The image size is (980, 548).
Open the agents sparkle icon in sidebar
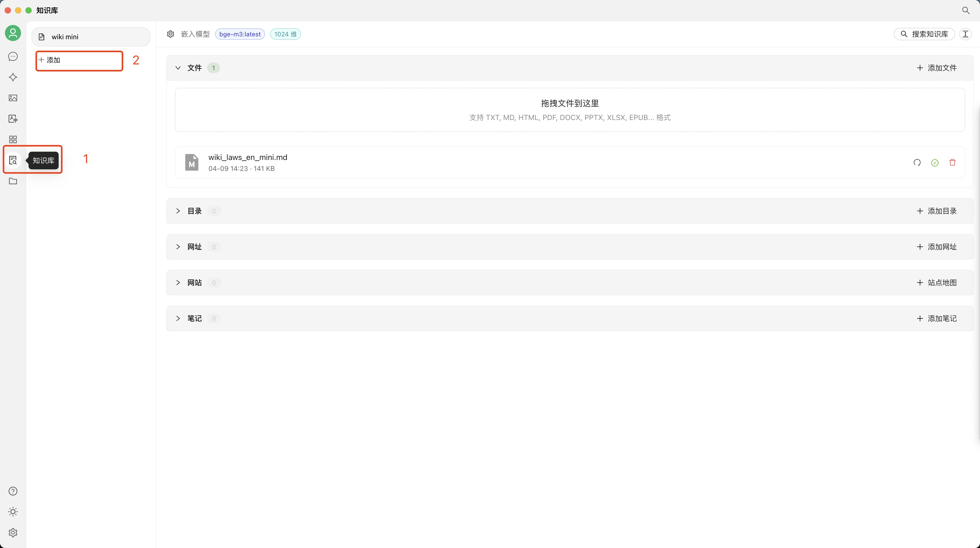click(x=13, y=77)
